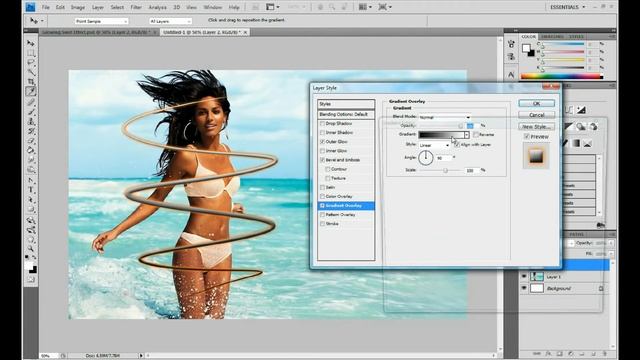This screenshot has width=640, height=360.
Task: Open the ESSENTIALS workspace dropdown
Action: tap(567, 7)
